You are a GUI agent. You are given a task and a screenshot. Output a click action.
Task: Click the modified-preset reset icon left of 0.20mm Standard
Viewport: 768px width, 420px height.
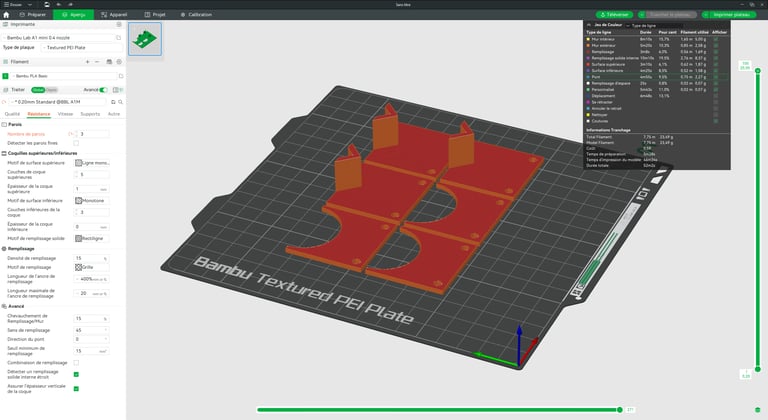4,102
